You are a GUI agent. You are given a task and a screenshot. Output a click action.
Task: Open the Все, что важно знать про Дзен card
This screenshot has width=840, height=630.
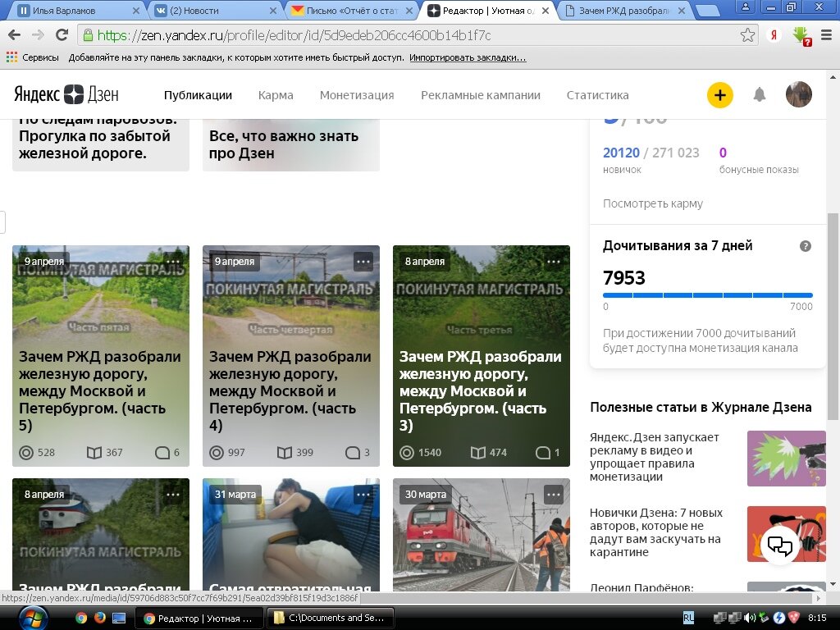pyautogui.click(x=291, y=144)
